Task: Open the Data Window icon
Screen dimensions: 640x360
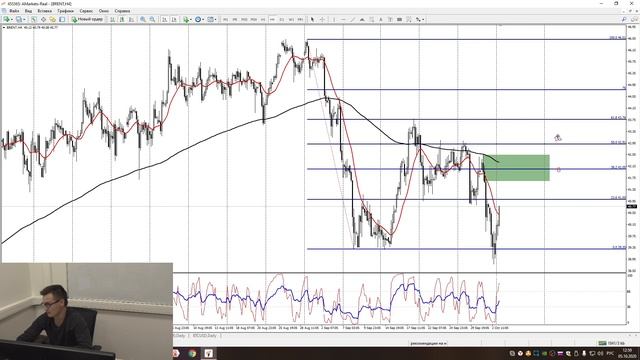Action: point(43,19)
